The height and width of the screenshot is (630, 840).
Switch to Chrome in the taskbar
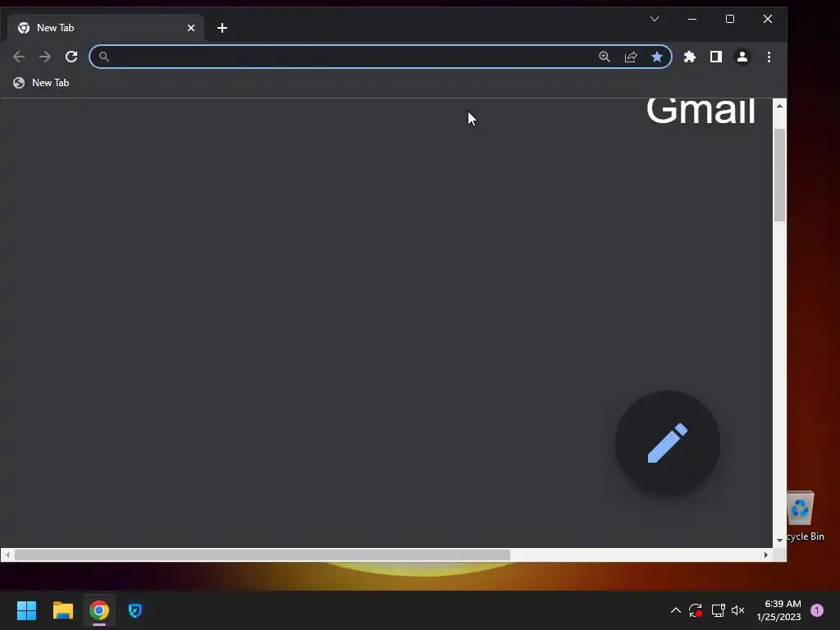click(99, 610)
